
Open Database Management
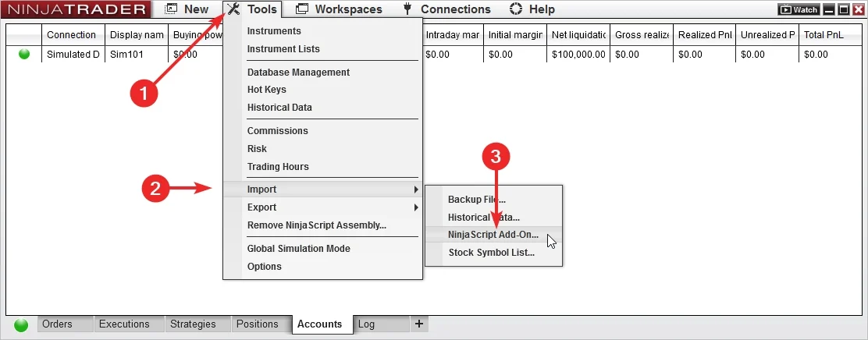point(298,73)
